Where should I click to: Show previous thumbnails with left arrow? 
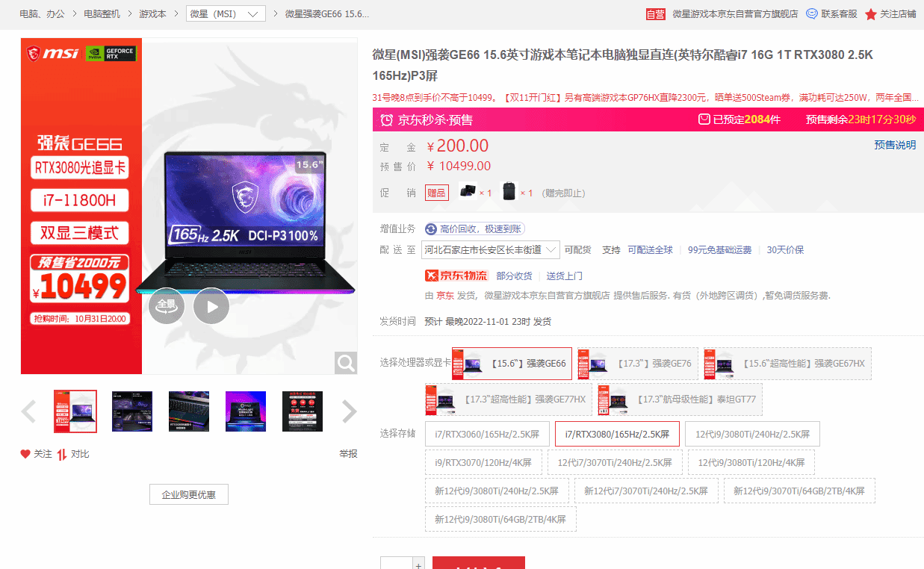pos(29,411)
